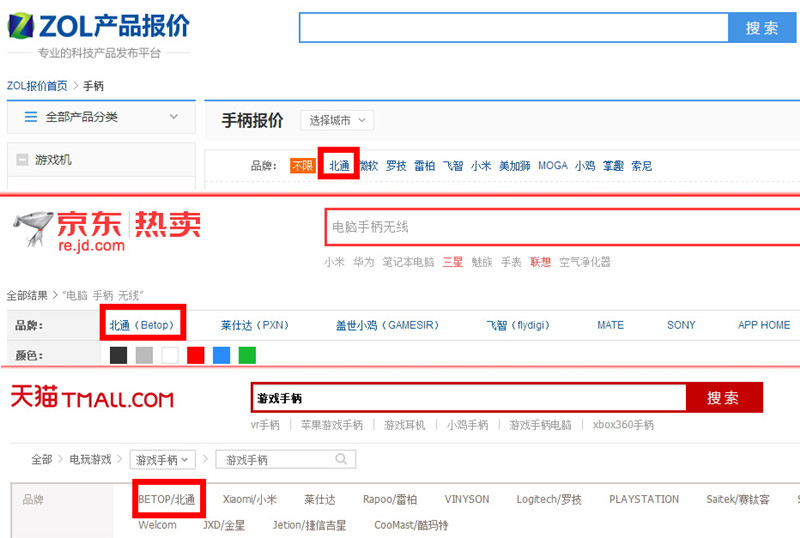The image size is (800, 538).
Task: Click JD hot keyword 三星
Action: pyautogui.click(x=453, y=262)
